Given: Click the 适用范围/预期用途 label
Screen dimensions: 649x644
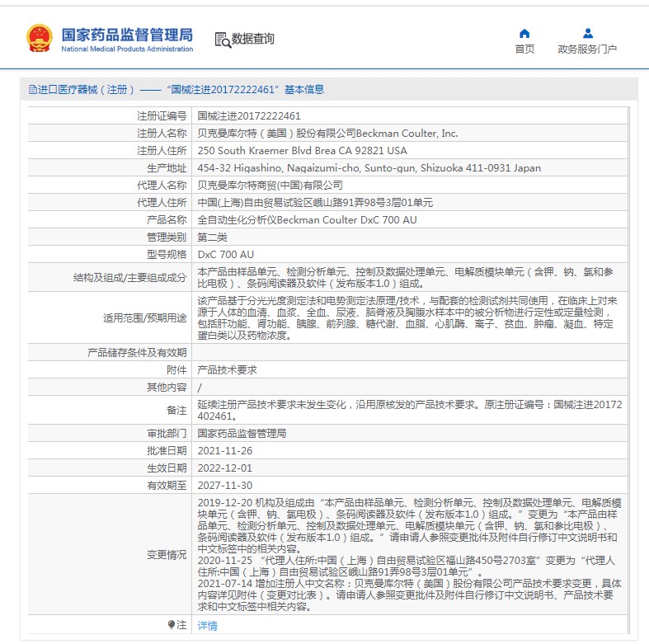Looking at the screenshot, I should [x=145, y=317].
